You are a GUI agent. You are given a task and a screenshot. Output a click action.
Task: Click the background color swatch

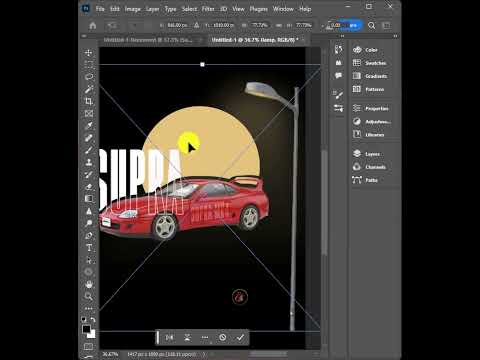(92, 334)
